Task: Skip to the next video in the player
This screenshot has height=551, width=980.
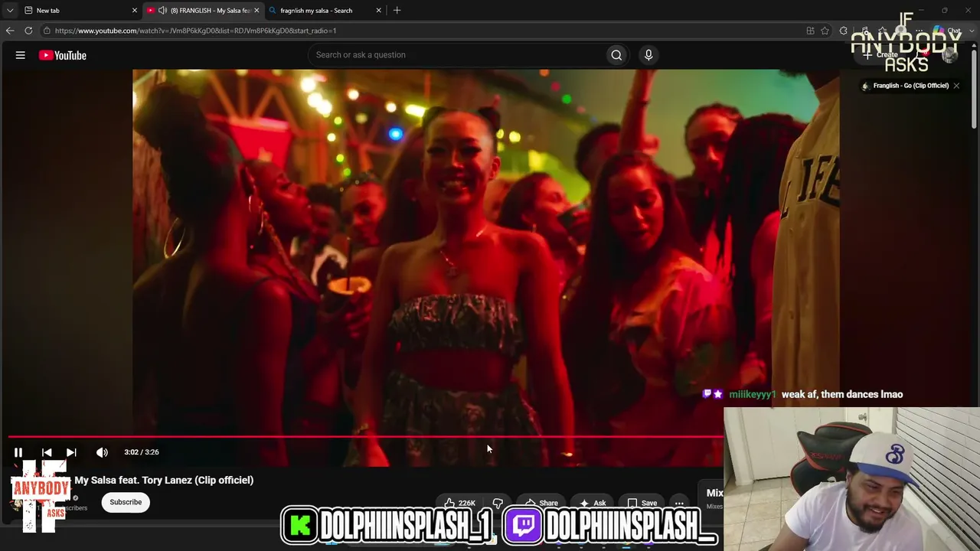Action: click(71, 452)
